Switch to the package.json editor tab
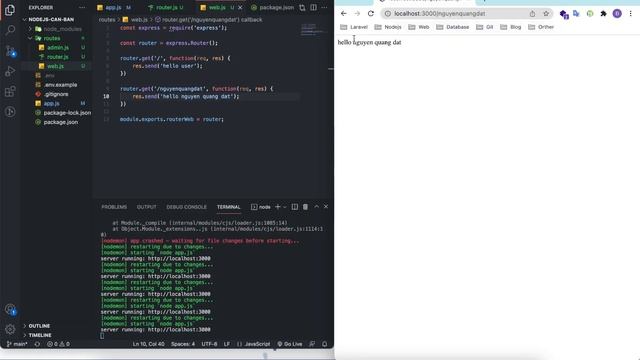 point(272,7)
